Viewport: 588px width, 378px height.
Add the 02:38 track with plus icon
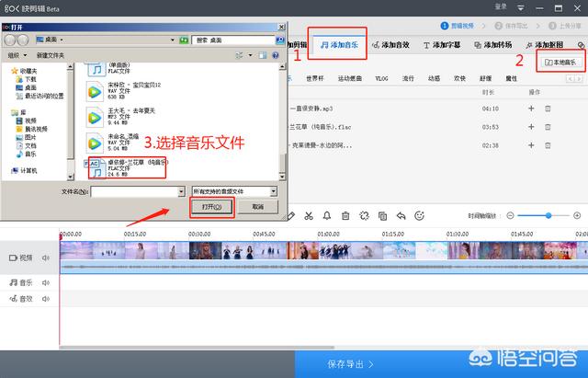531,145
